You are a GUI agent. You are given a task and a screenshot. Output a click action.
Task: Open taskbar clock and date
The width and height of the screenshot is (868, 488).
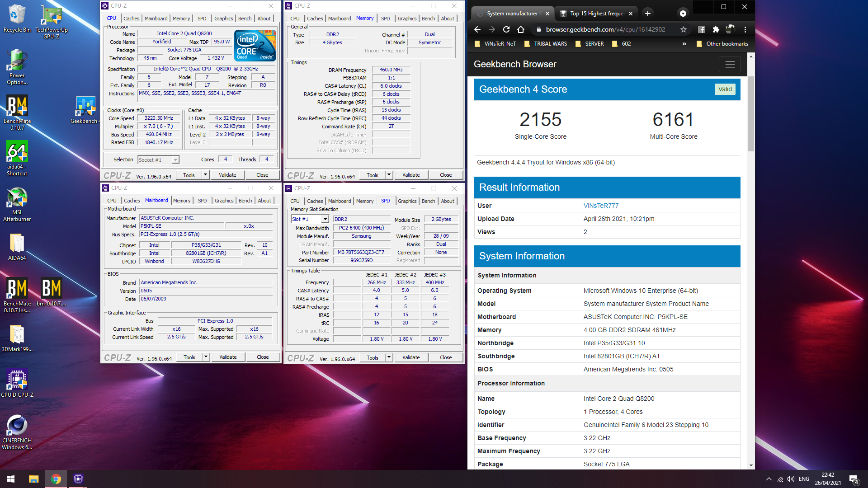tap(828, 479)
